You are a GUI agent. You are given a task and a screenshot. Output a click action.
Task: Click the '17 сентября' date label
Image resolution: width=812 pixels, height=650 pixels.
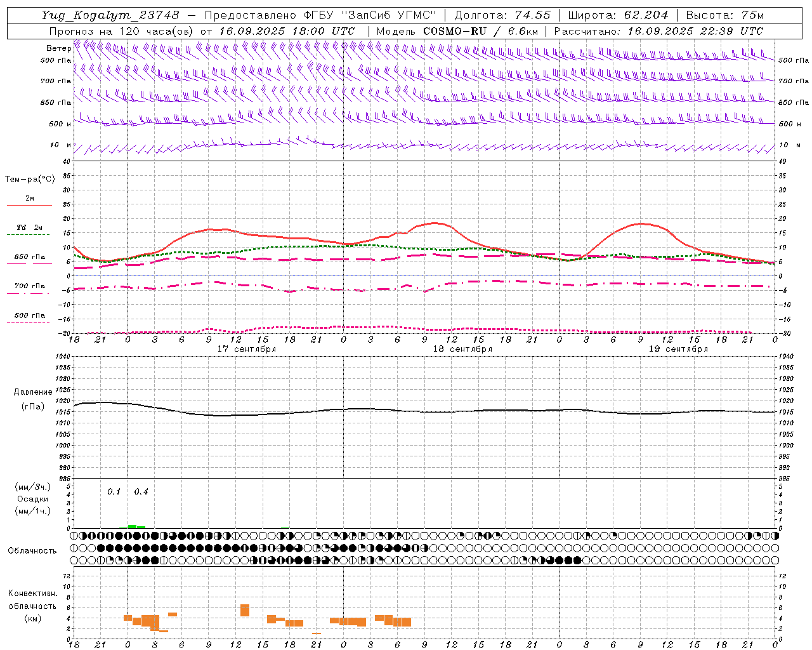tap(246, 349)
